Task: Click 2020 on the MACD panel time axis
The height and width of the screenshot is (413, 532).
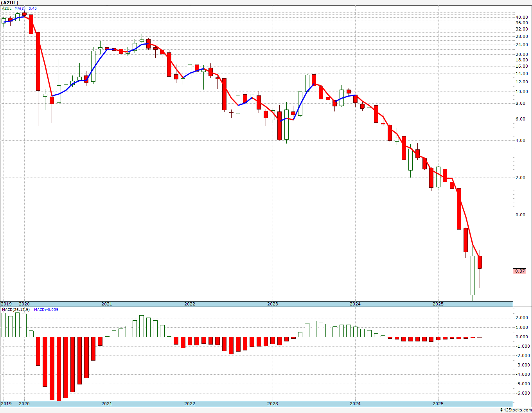Action: [24, 404]
